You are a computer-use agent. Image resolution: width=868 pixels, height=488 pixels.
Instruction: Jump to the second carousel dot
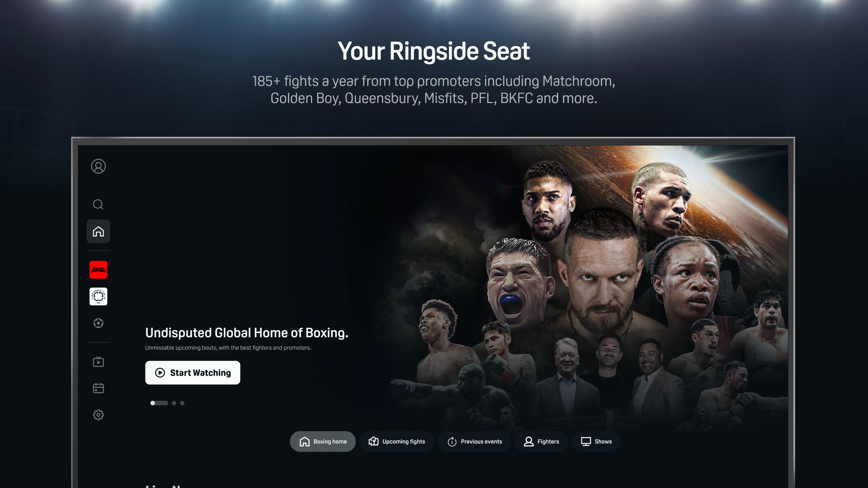(174, 403)
